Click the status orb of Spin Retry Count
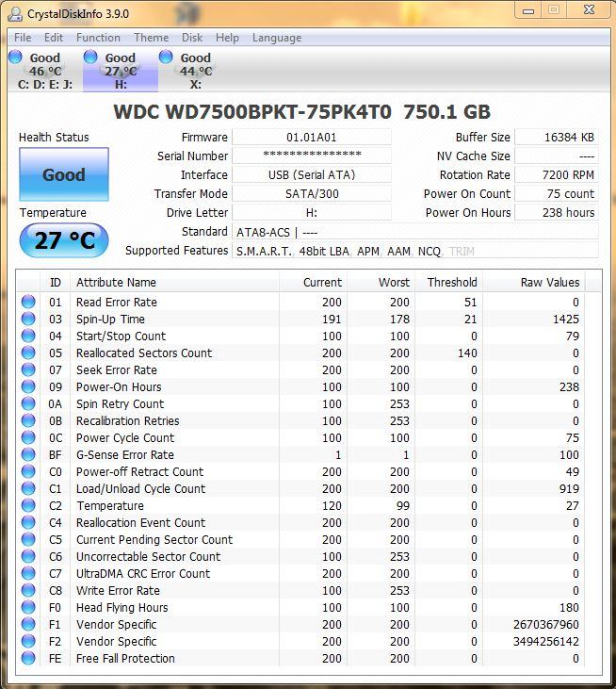 click(x=28, y=403)
